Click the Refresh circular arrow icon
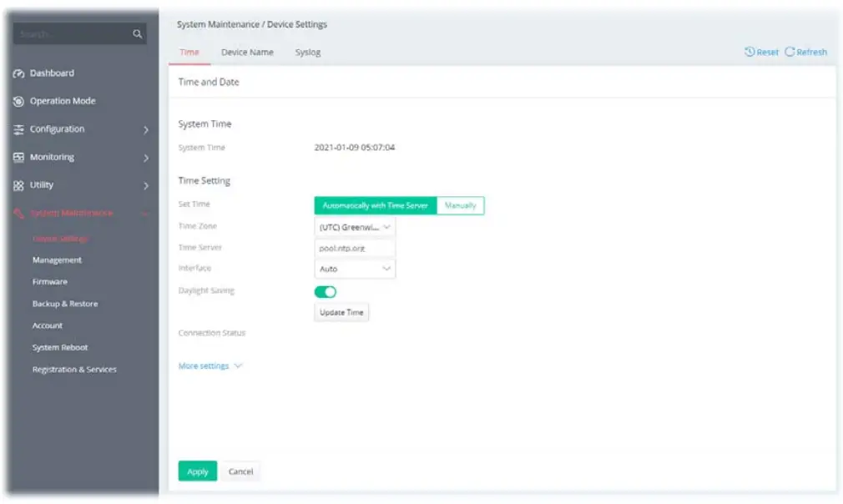 tap(790, 52)
